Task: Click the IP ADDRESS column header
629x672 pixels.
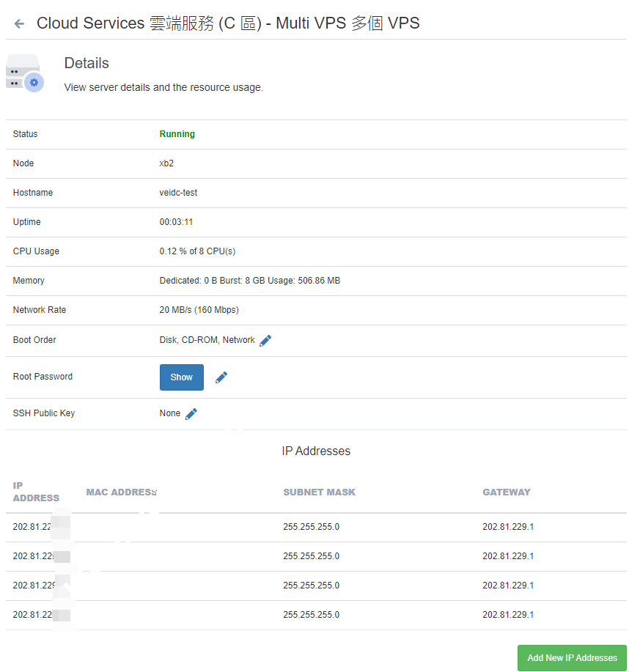Action: (x=35, y=492)
